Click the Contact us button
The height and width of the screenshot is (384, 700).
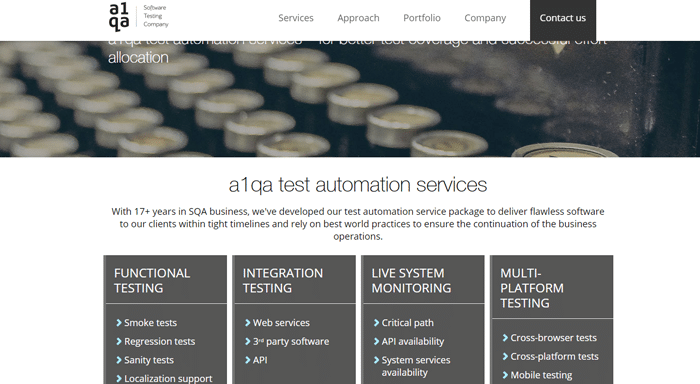click(562, 20)
